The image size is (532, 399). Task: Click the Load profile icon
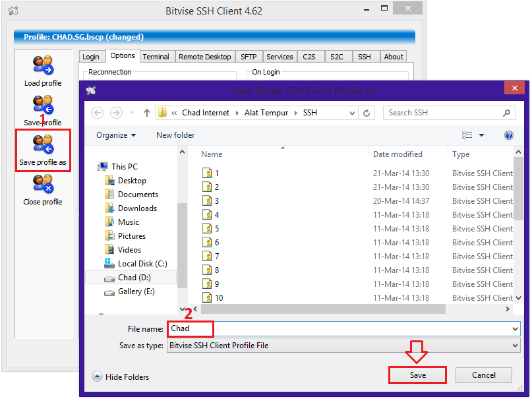coord(43,65)
